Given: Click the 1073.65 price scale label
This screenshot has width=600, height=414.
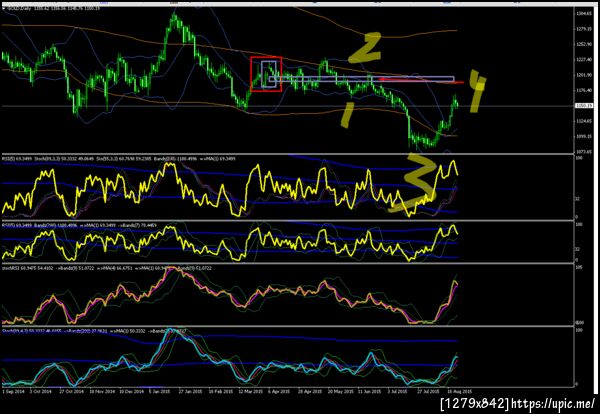Looking at the screenshot, I should 583,151.
